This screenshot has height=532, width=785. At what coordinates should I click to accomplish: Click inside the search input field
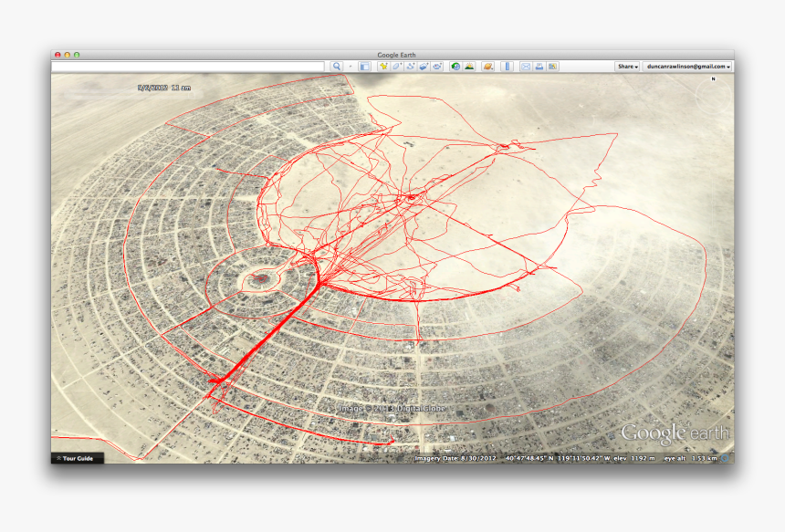coord(183,66)
